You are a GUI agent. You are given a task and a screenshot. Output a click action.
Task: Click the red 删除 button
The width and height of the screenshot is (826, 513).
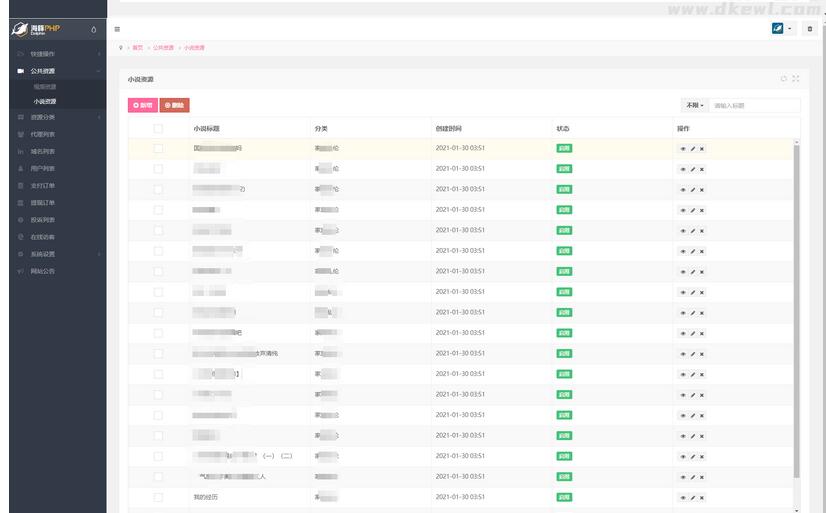pos(174,105)
